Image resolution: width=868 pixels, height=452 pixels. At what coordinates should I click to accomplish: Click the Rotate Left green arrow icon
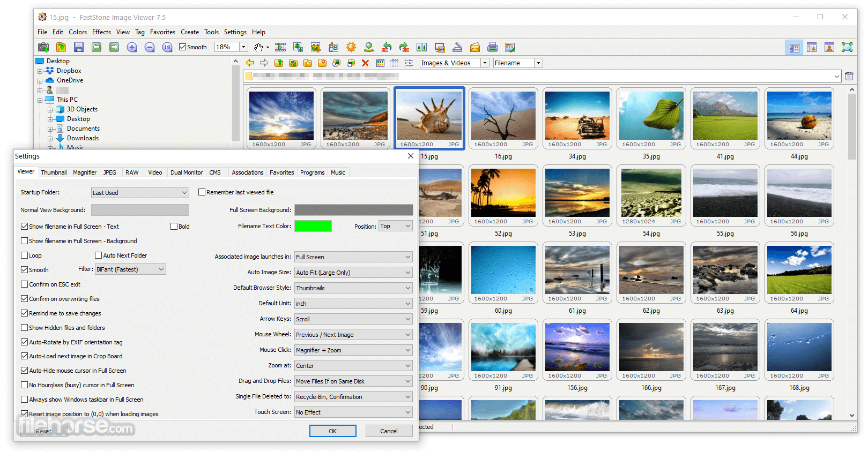pyautogui.click(x=387, y=47)
